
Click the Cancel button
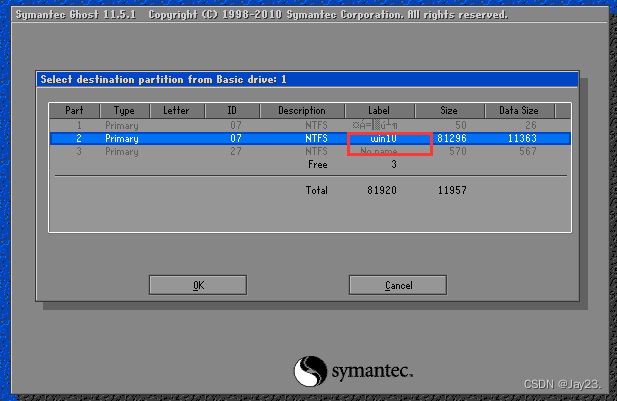[x=398, y=285]
